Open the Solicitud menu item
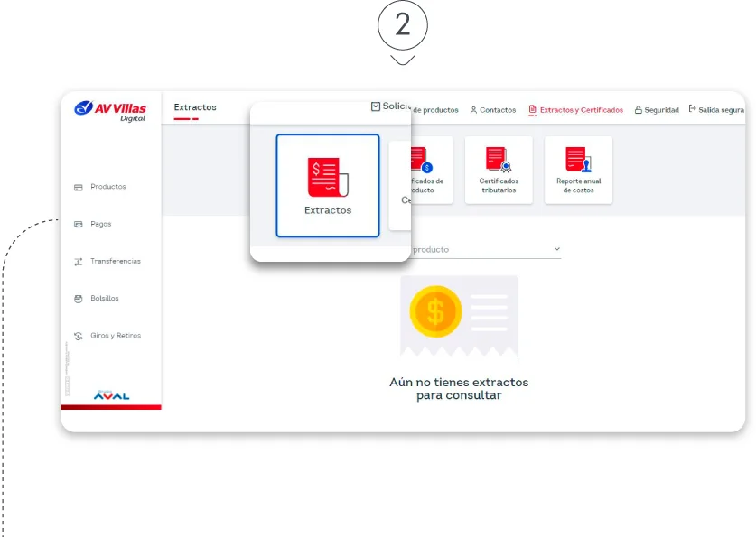The width and height of the screenshot is (756, 537). point(390,106)
